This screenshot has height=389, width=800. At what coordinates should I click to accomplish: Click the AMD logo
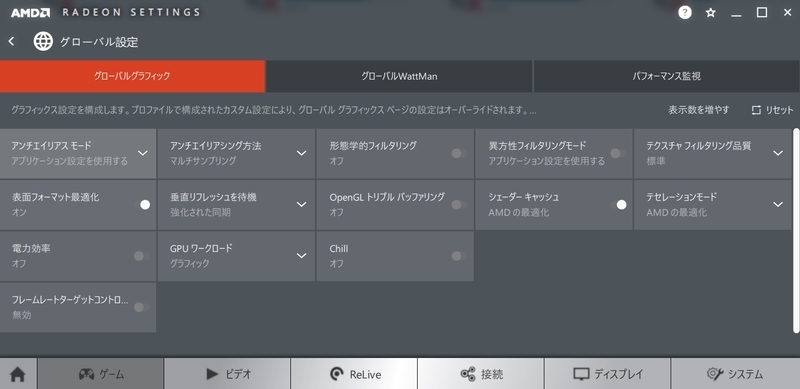pyautogui.click(x=31, y=12)
